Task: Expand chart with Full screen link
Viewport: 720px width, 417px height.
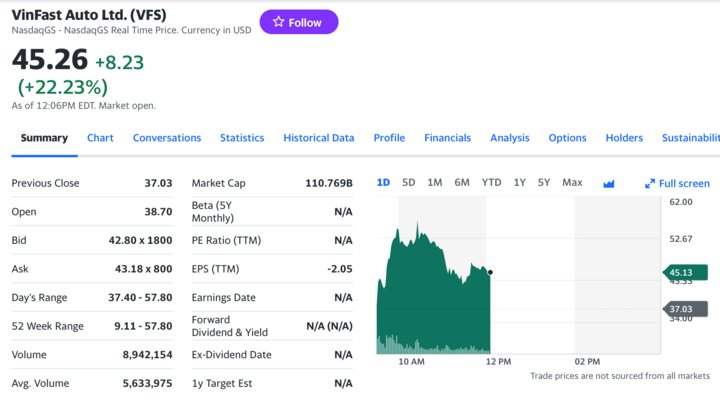Action: coord(677,183)
